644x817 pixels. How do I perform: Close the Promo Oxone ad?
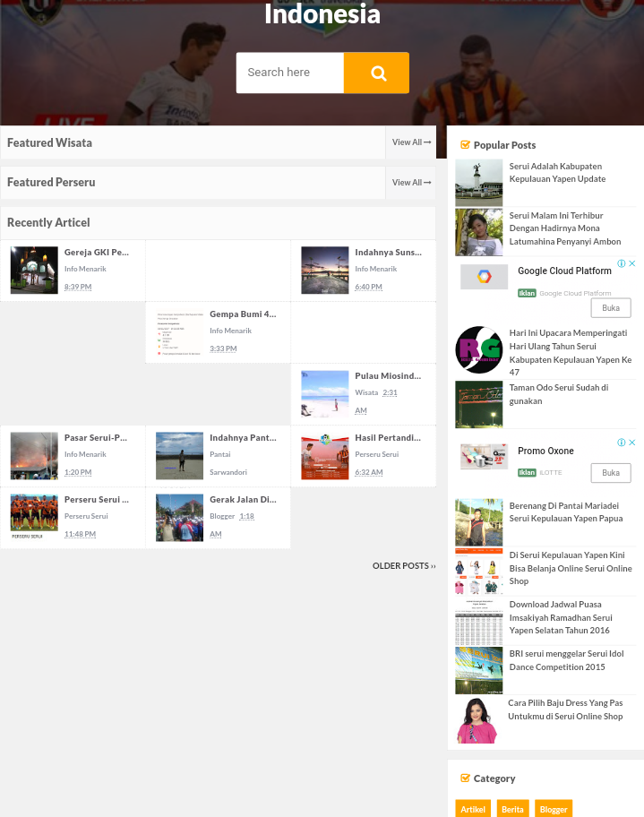(632, 443)
